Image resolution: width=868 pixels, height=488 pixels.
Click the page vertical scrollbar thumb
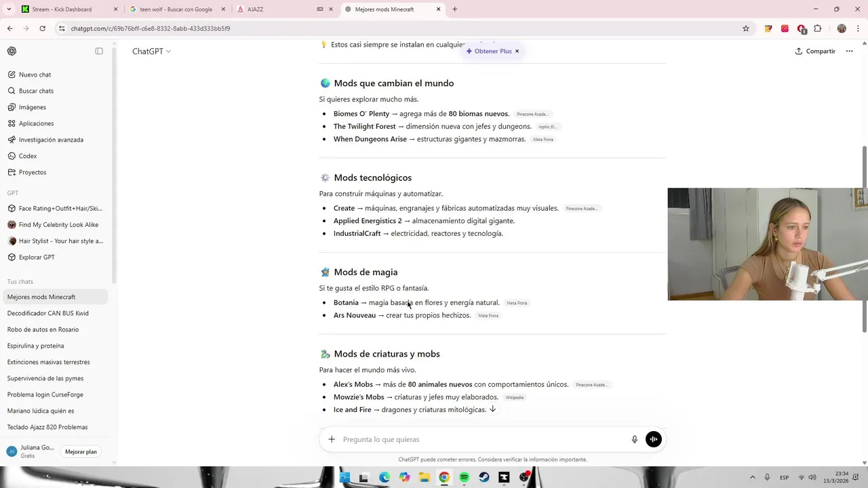(864, 239)
